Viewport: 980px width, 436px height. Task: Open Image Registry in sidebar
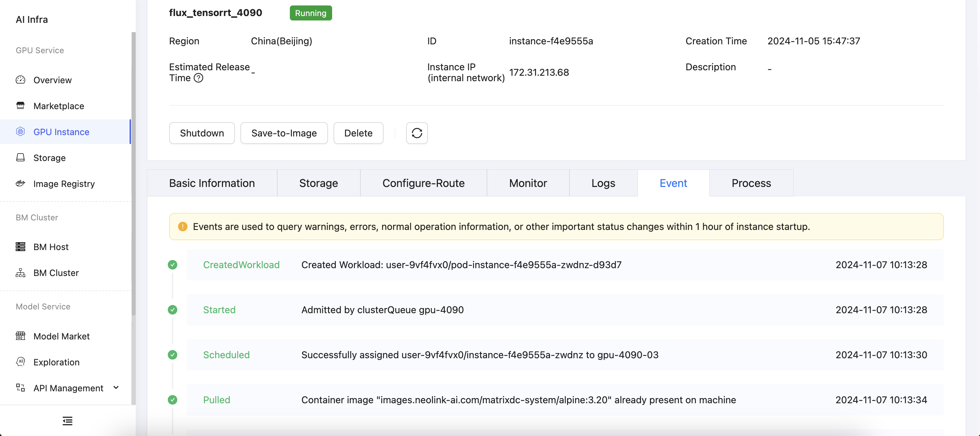coord(64,184)
